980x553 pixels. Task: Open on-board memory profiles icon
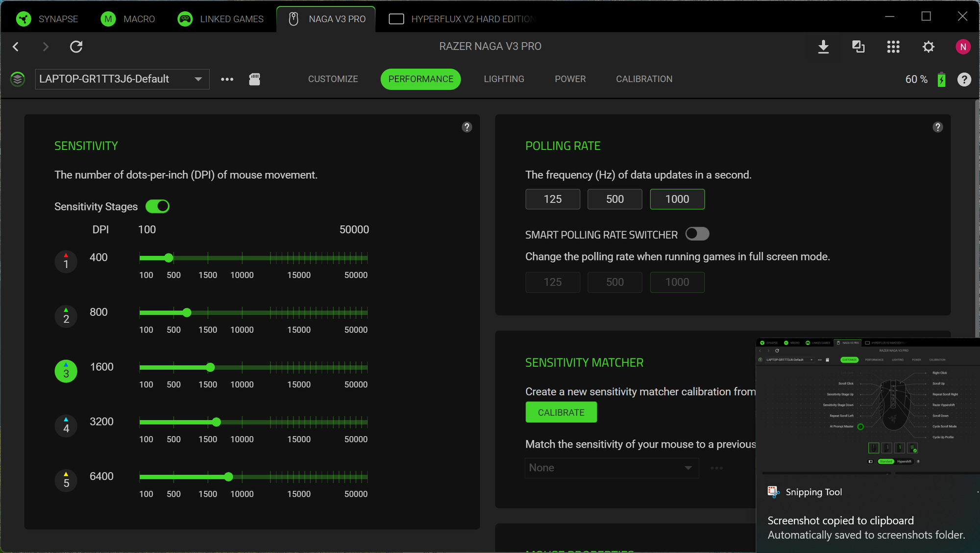click(254, 79)
